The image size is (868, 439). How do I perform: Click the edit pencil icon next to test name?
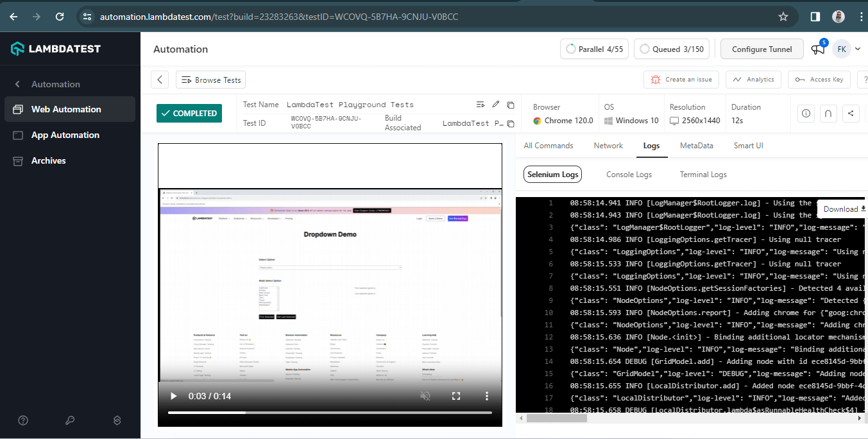(x=495, y=104)
